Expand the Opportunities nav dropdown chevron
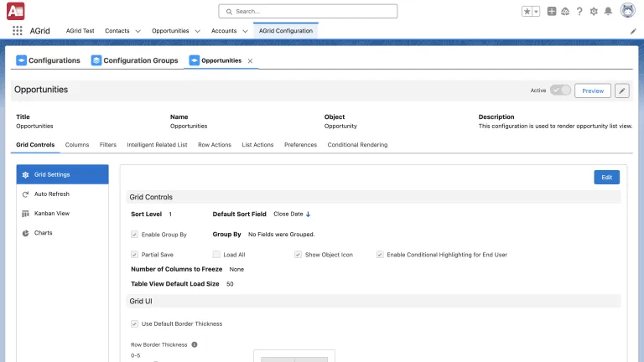644x362 pixels. click(x=198, y=31)
